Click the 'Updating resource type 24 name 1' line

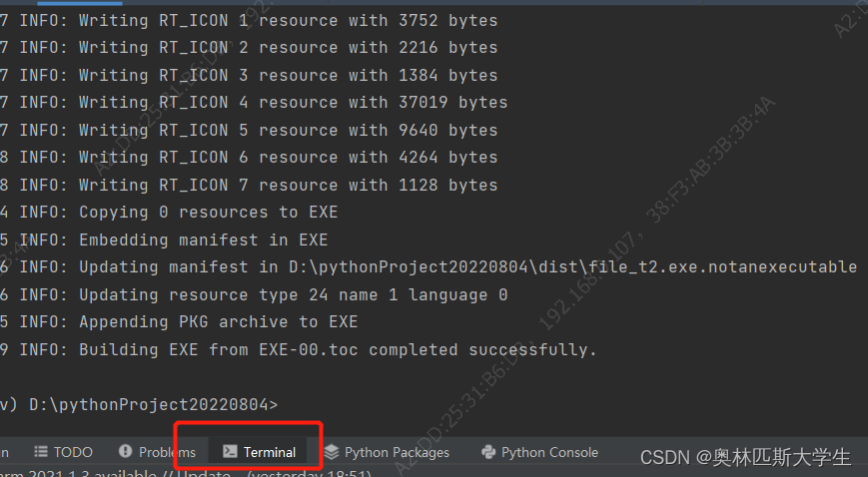click(x=254, y=294)
